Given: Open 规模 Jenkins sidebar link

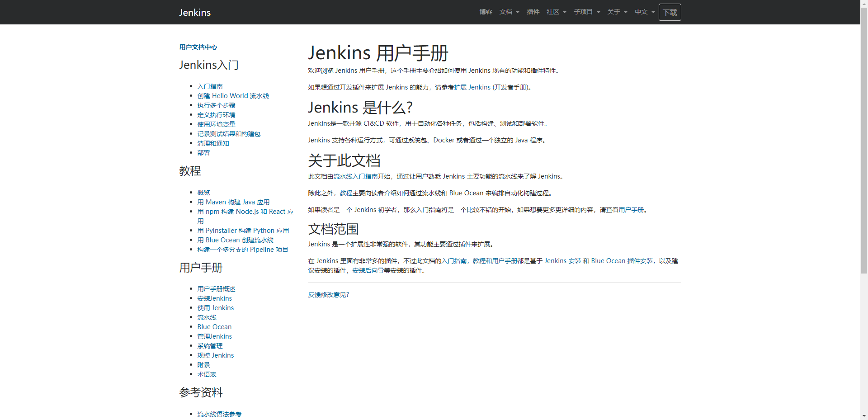Looking at the screenshot, I should click(215, 355).
